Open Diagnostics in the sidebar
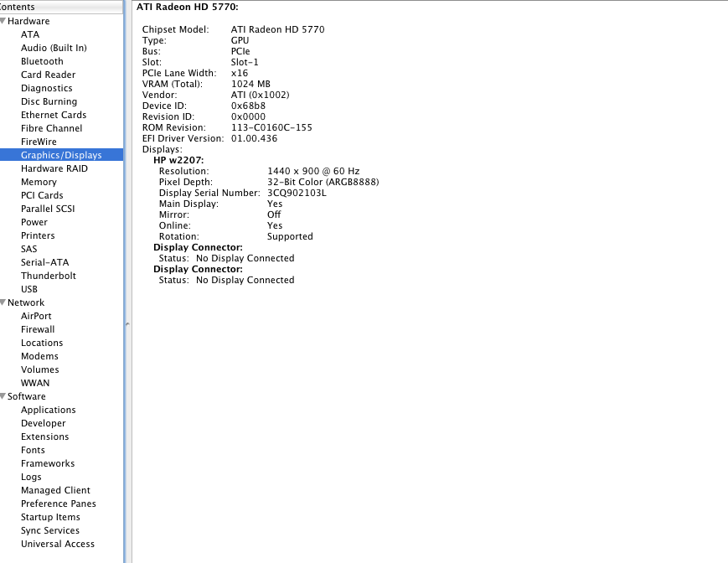Screen dimensions: 728x563 coord(46,88)
